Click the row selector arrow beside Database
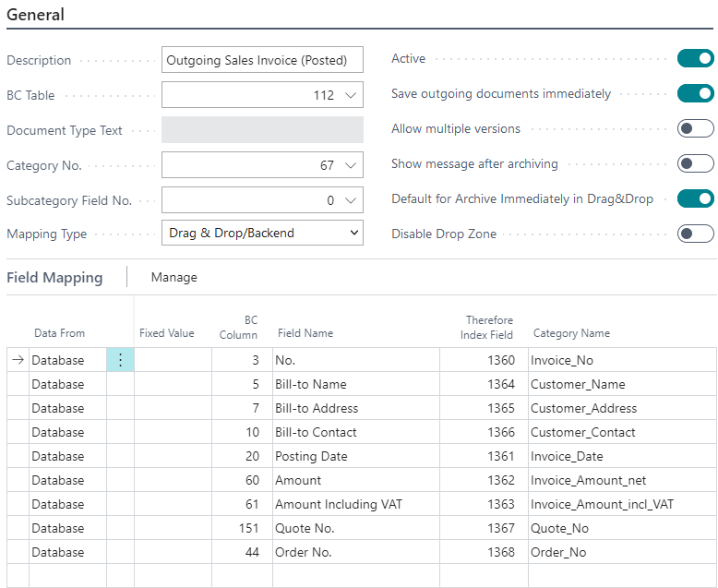The image size is (718, 588). click(x=18, y=360)
